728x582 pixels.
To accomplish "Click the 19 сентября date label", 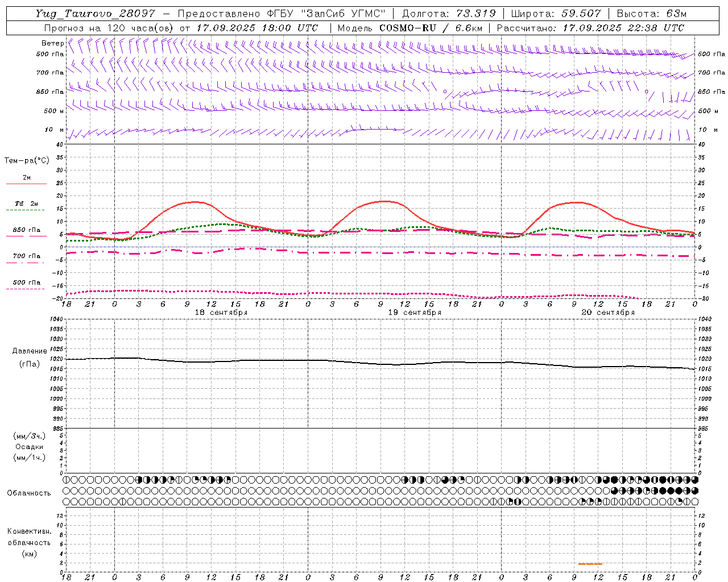I will [415, 313].
